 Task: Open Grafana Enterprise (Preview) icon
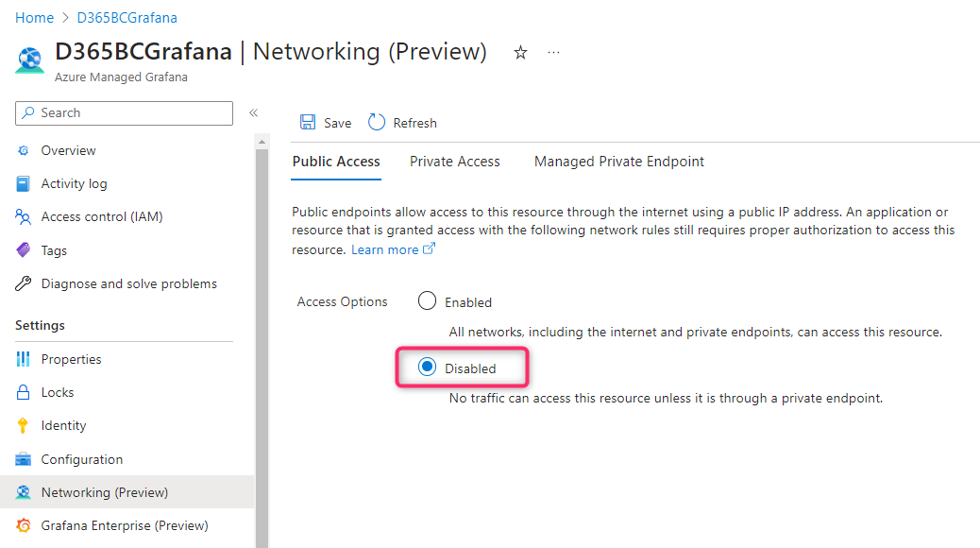coord(24,525)
